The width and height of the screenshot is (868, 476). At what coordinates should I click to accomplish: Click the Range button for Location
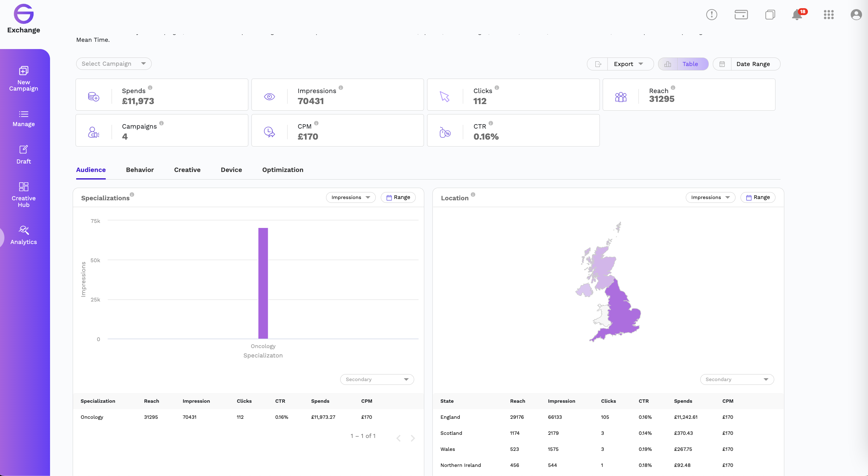[758, 197]
